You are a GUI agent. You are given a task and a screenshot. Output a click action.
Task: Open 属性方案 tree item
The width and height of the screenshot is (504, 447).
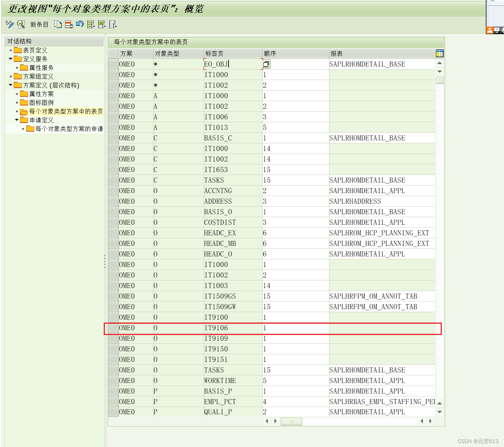tap(41, 94)
